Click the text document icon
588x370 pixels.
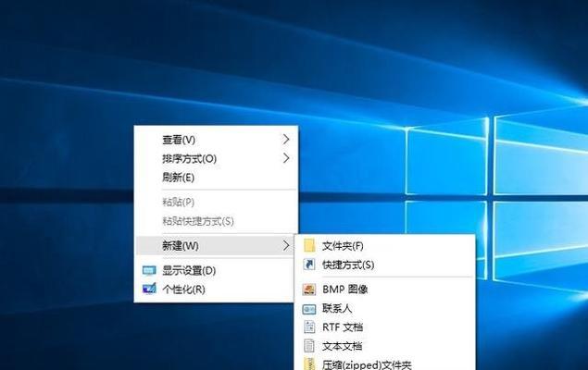tap(309, 346)
